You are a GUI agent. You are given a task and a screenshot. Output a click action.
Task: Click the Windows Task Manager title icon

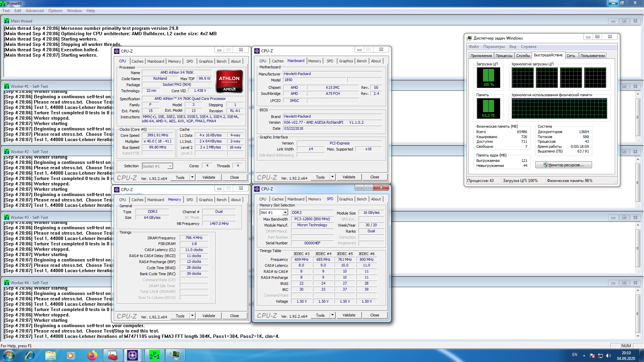coord(470,38)
